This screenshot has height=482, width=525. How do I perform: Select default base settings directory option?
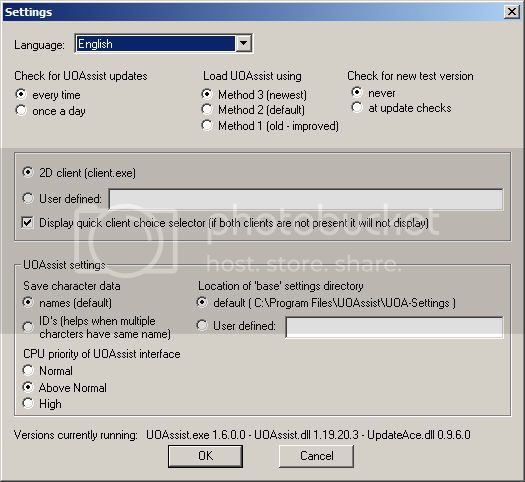pos(202,302)
